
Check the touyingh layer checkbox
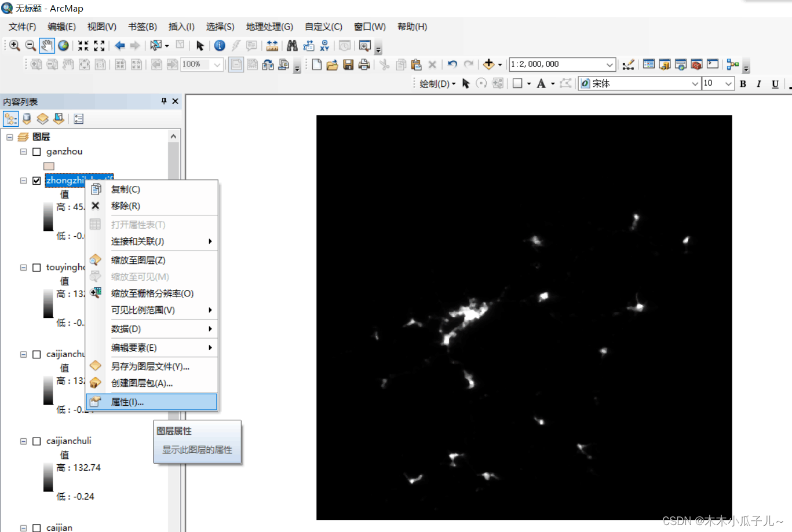click(x=37, y=267)
